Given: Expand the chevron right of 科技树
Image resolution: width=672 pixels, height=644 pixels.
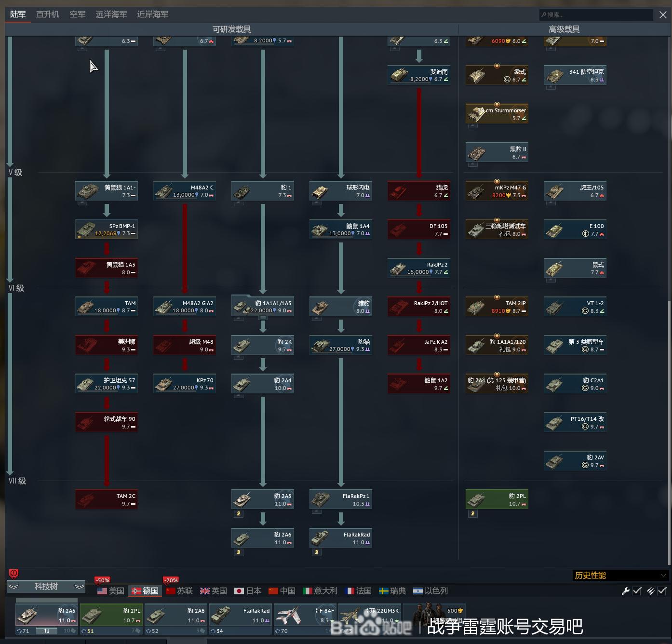Looking at the screenshot, I should [80, 587].
